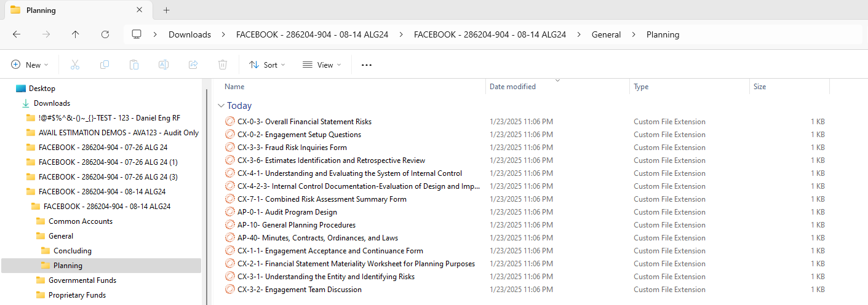
Task: Open the View layout dropdown
Action: pos(322,65)
